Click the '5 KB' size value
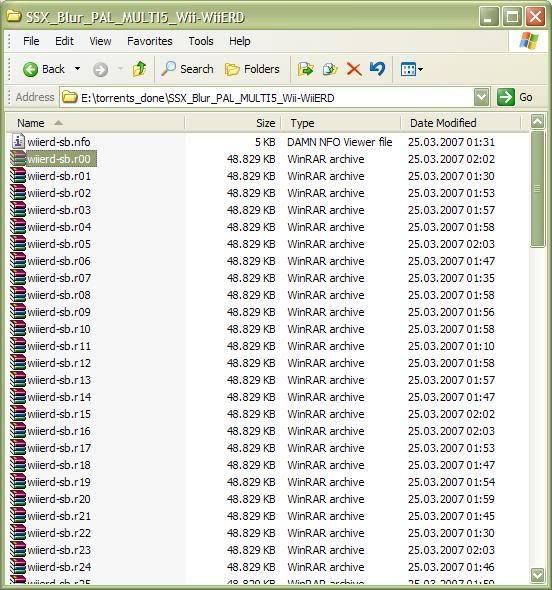Screen dimensions: 552x590 pyautogui.click(x=265, y=142)
